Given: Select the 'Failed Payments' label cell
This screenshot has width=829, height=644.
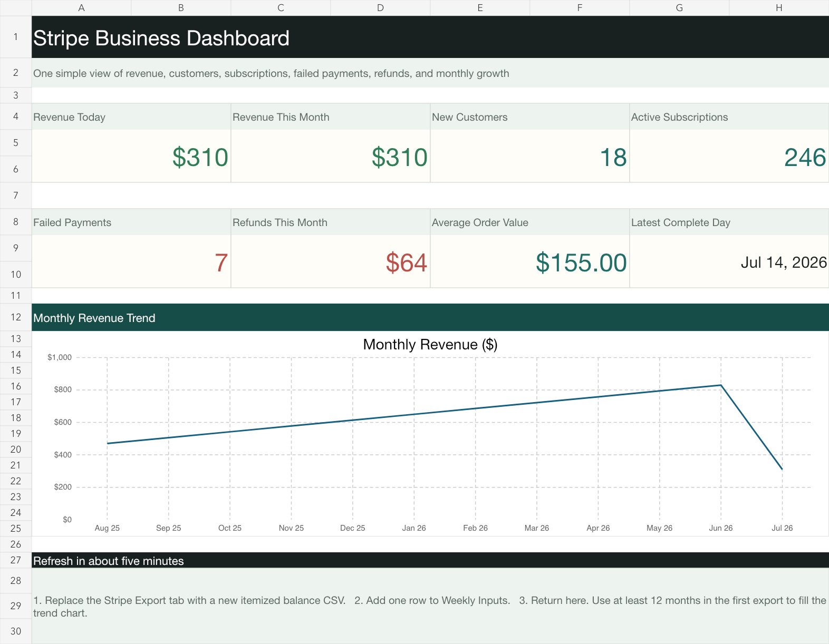Looking at the screenshot, I should tap(131, 222).
